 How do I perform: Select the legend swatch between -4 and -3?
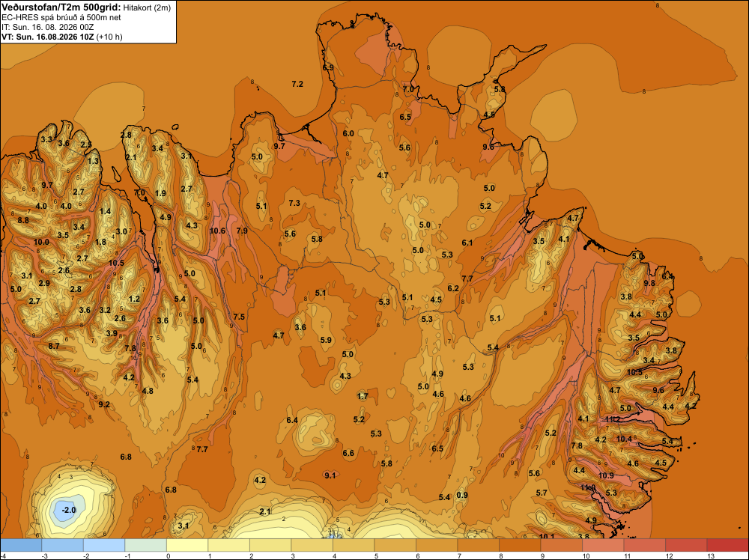click(x=21, y=545)
